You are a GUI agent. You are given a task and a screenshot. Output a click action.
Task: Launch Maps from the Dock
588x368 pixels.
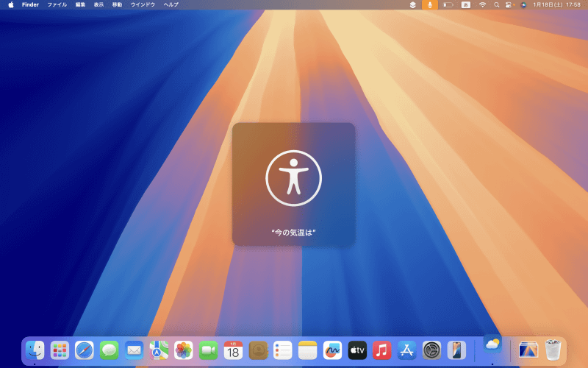click(159, 350)
